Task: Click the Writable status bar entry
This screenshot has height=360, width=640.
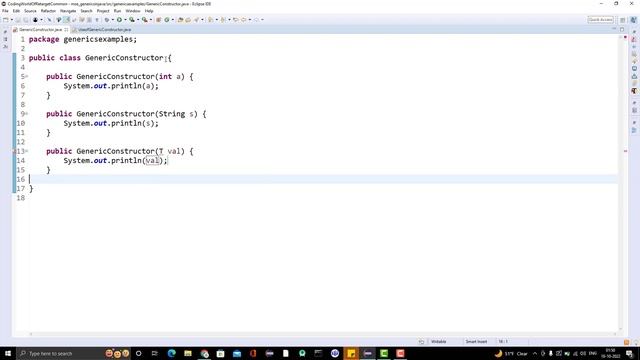Action: pos(439,342)
